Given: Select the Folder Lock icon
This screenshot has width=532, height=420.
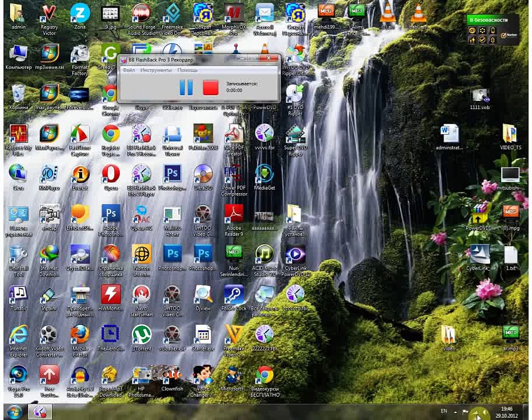Looking at the screenshot, I should click(234, 298).
